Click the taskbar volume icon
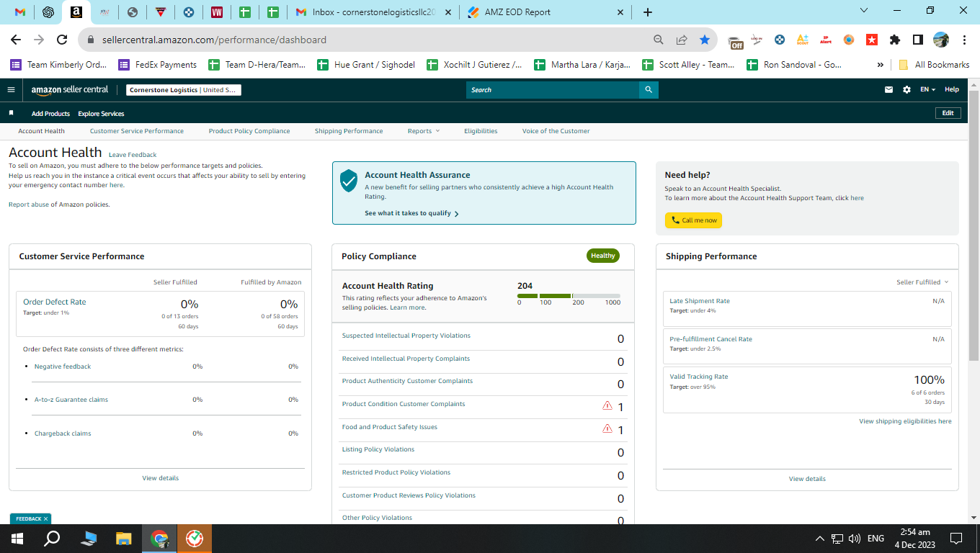 click(x=855, y=539)
